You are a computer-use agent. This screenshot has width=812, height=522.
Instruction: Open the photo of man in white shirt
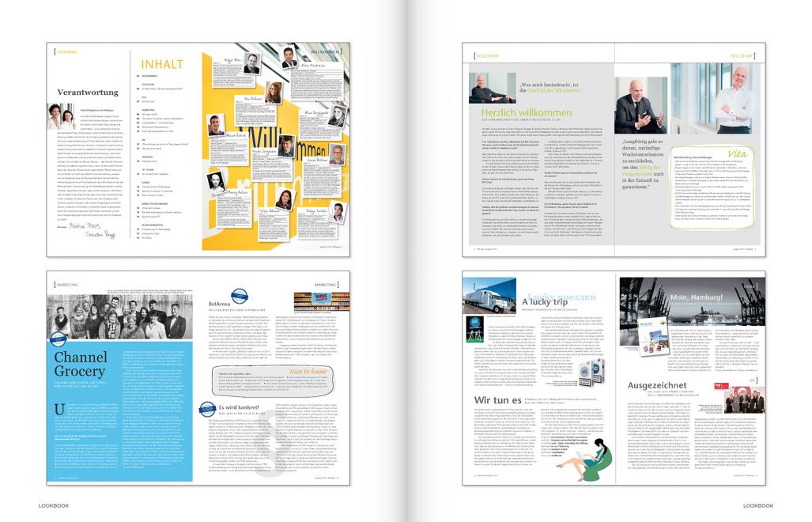coord(717,98)
